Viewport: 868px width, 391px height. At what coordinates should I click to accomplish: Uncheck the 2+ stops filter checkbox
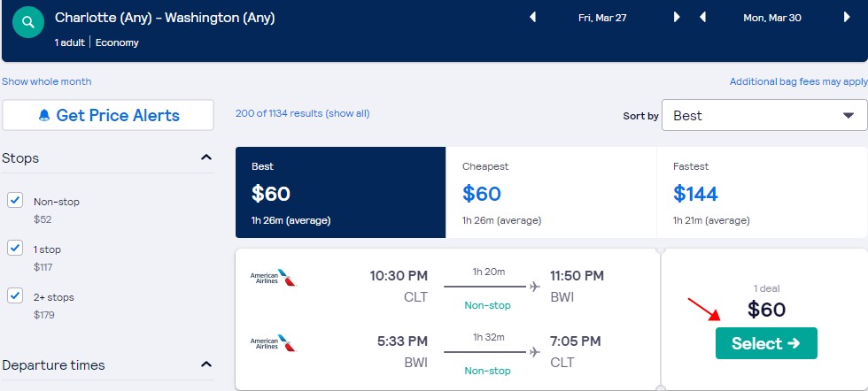(15, 295)
